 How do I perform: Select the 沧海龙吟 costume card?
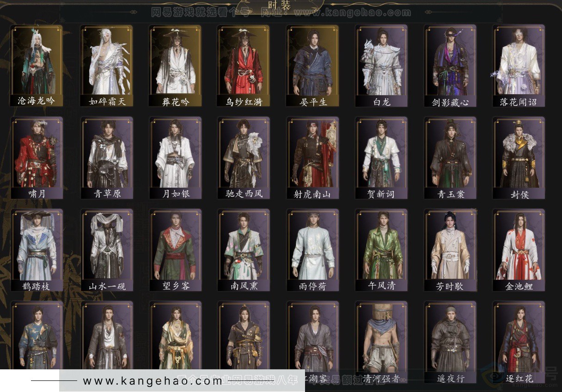(x=37, y=66)
